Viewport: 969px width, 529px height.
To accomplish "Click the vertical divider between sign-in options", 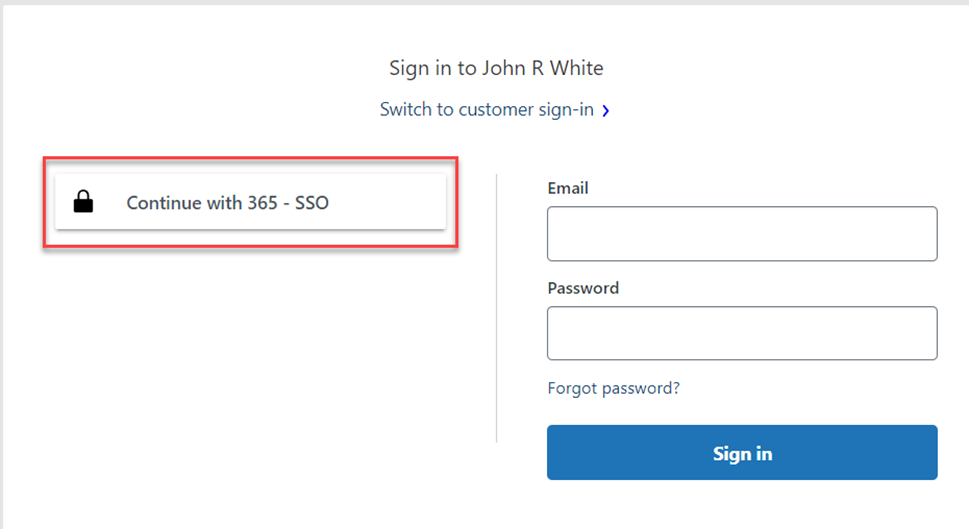I will click(497, 308).
